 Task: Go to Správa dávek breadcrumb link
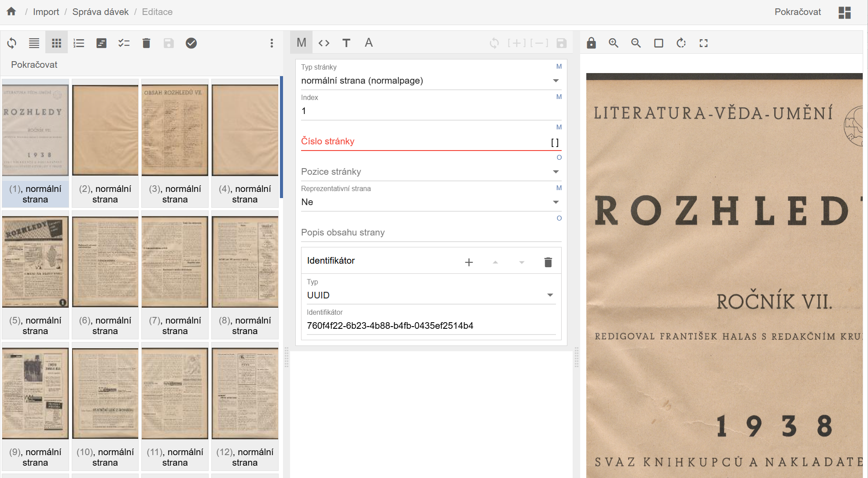coord(100,12)
